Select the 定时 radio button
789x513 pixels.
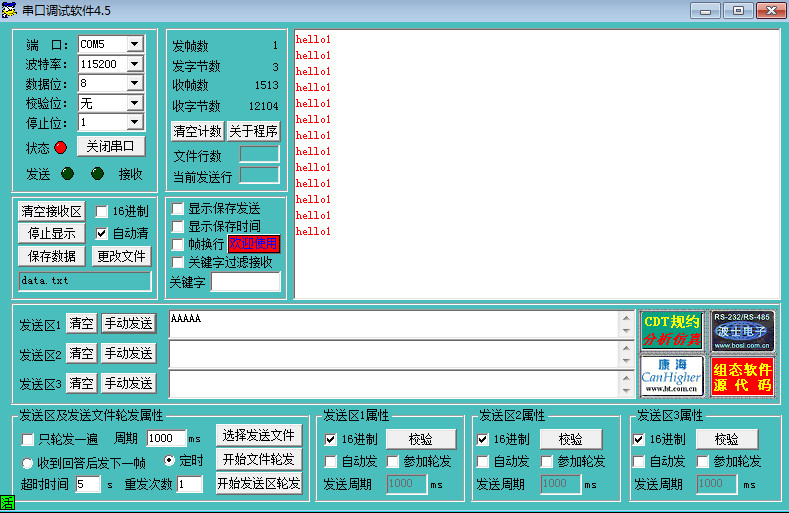(170, 460)
